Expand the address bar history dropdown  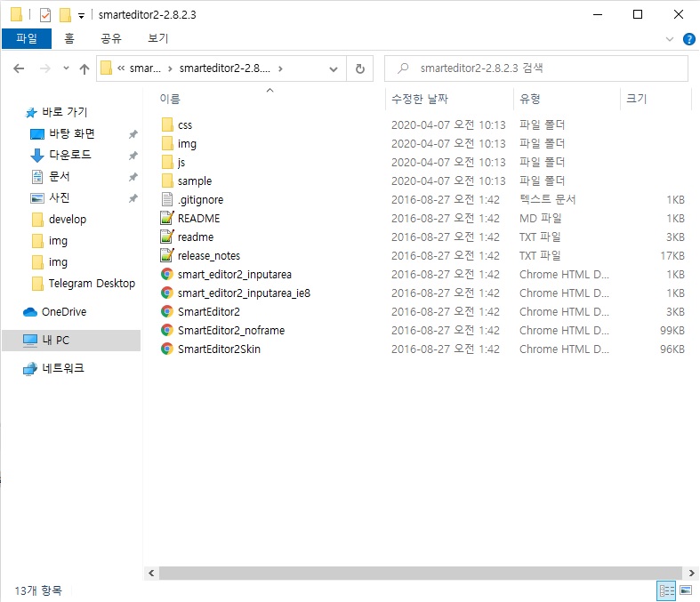[333, 69]
